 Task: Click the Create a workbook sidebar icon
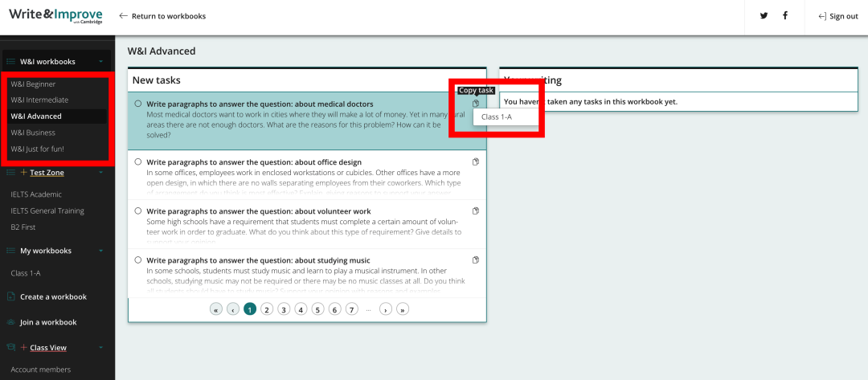(10, 296)
